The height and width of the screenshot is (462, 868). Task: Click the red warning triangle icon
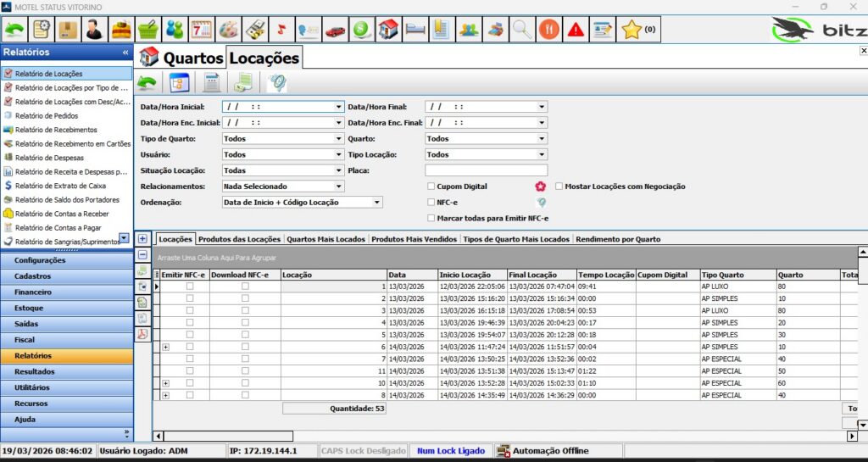tap(576, 30)
